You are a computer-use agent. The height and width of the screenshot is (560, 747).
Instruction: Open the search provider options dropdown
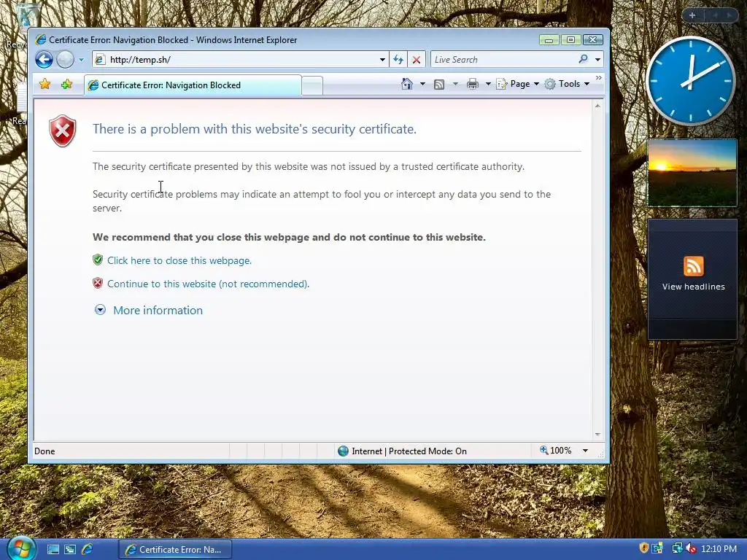[598, 60]
